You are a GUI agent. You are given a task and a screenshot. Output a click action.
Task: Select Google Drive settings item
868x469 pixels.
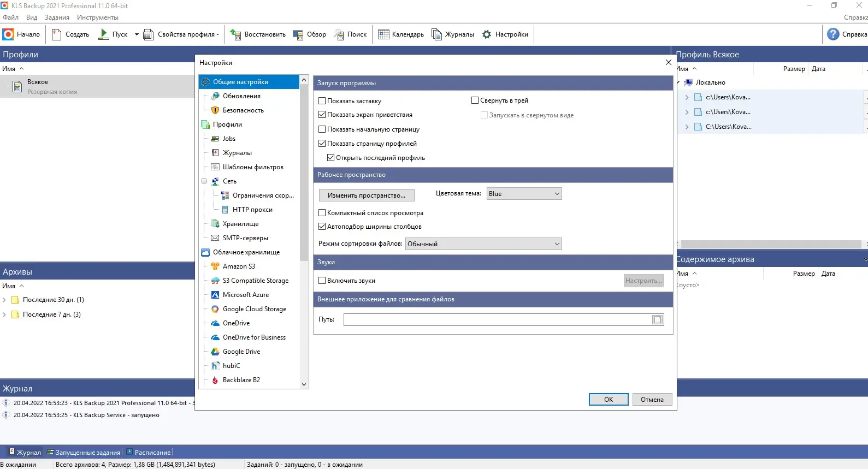[241, 352]
